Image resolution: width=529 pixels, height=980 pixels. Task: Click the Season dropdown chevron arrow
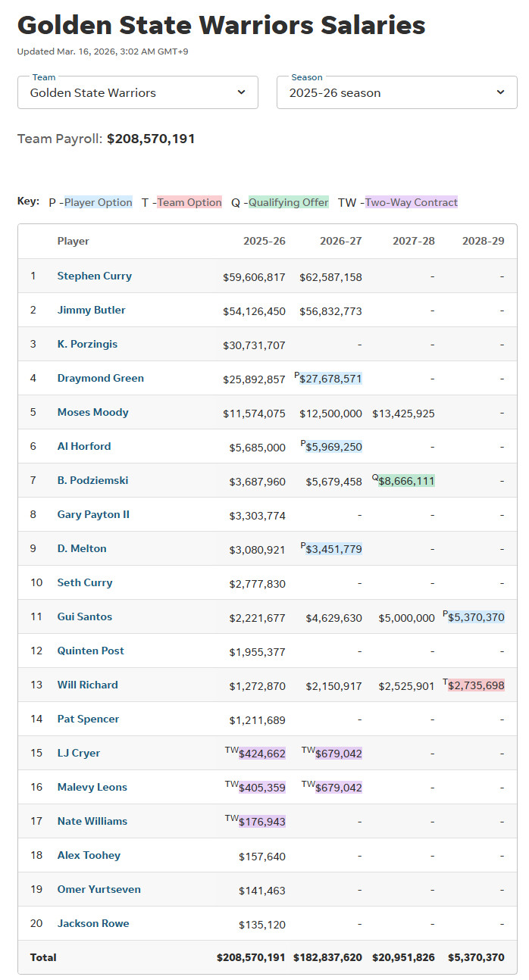500,92
